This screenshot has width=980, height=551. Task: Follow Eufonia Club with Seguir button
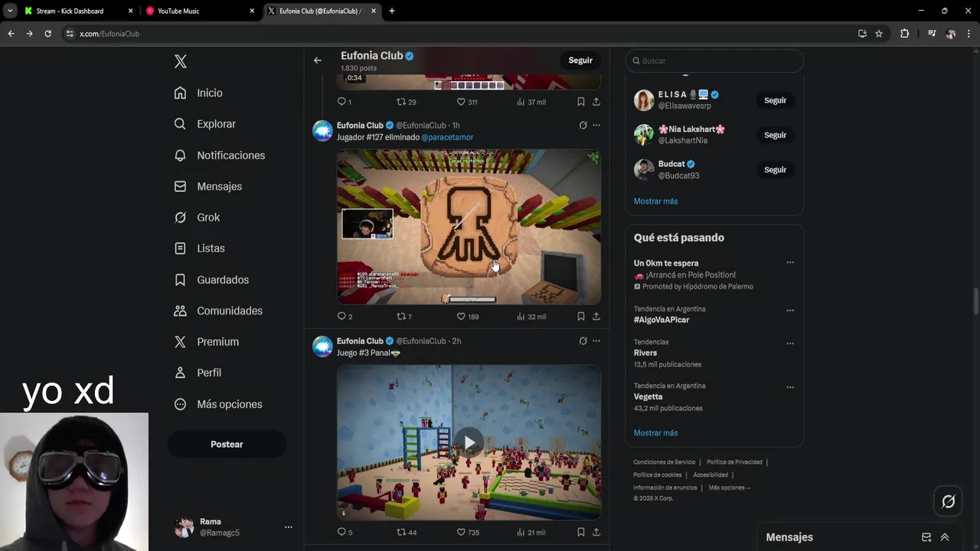580,60
